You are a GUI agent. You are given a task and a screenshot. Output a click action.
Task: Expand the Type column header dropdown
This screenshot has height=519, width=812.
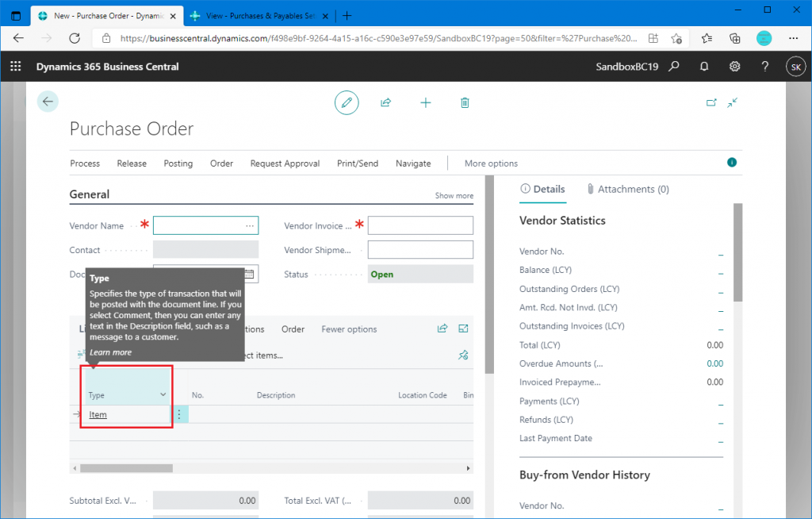click(163, 394)
